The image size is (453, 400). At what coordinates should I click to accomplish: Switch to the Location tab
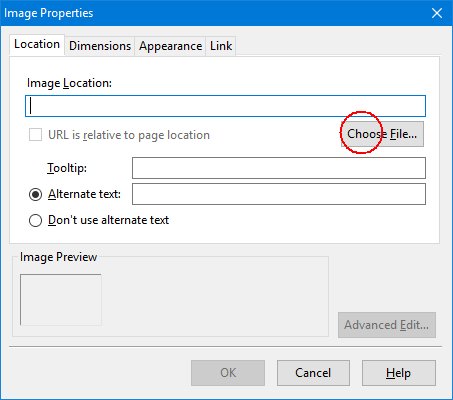(37, 44)
